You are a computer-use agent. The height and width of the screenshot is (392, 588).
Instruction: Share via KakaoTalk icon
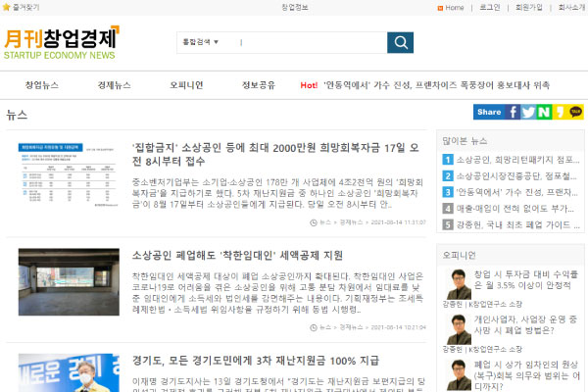pyautogui.click(x=575, y=112)
